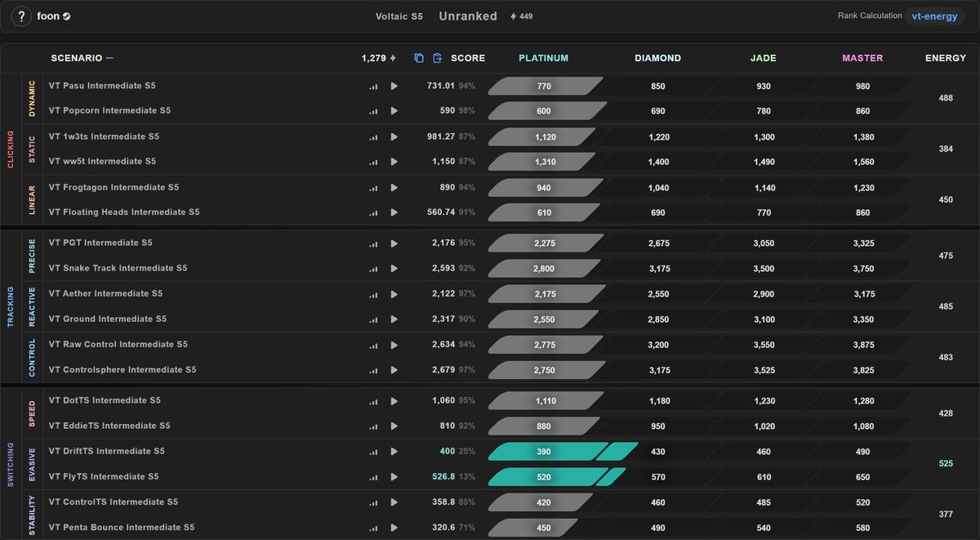This screenshot has width=980, height=540.
Task: Open leaderboard icon for VT Popcorn Intermediate S5
Action: 374,110
